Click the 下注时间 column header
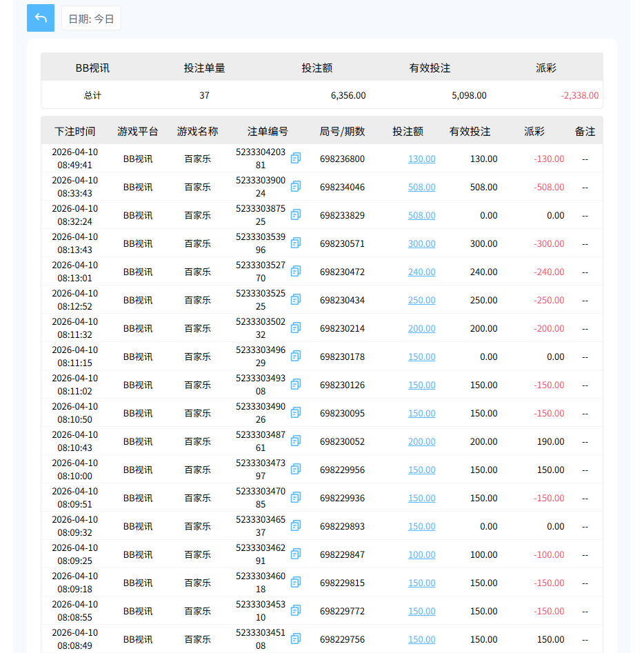This screenshot has width=644, height=653. [x=76, y=130]
